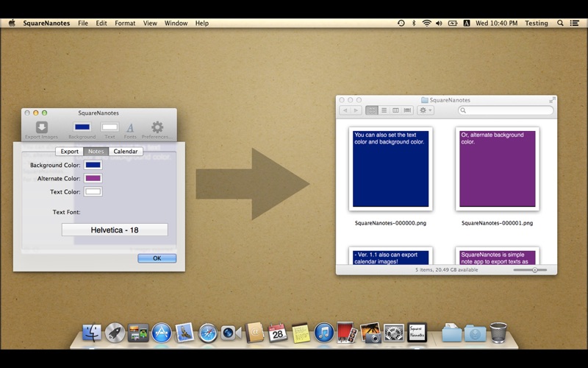Open the Fonts toolbar icon
588x368 pixels.
coord(130,130)
